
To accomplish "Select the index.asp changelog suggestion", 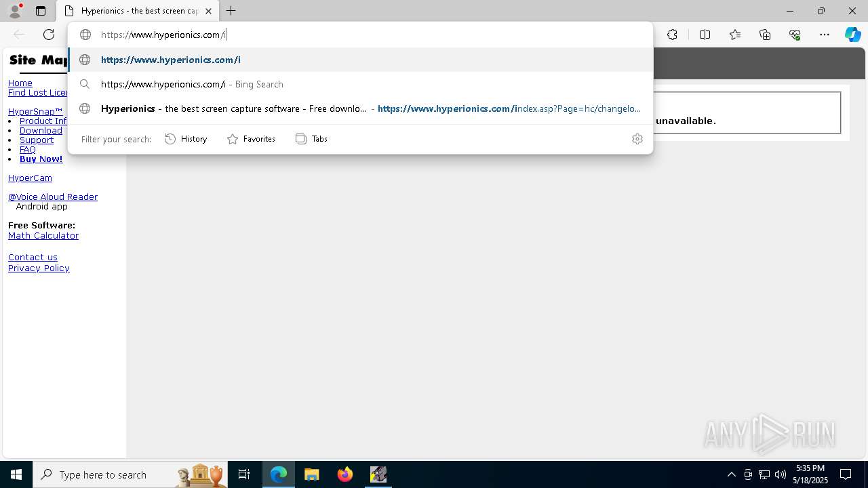I will 360,108.
